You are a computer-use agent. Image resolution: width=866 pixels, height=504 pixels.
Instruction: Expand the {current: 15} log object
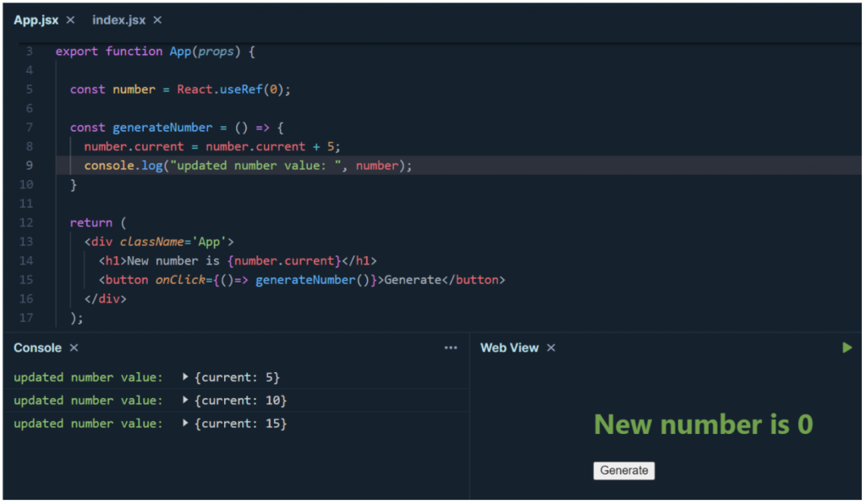click(186, 423)
